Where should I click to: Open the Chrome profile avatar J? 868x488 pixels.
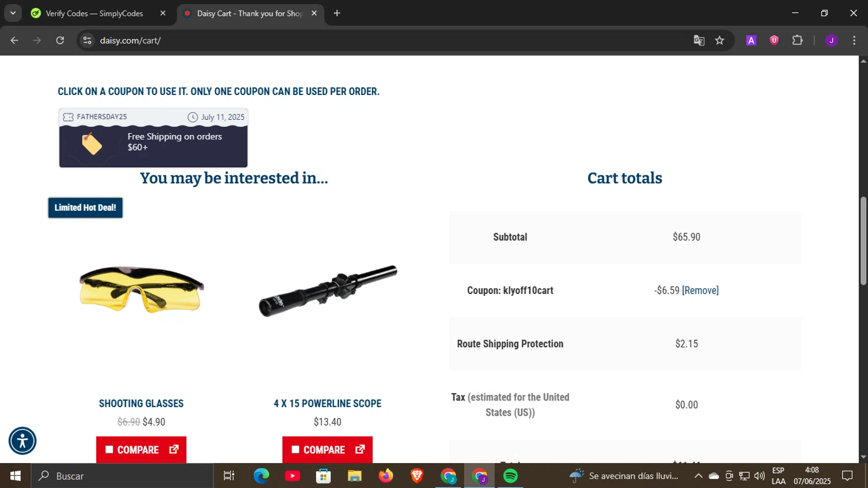831,40
